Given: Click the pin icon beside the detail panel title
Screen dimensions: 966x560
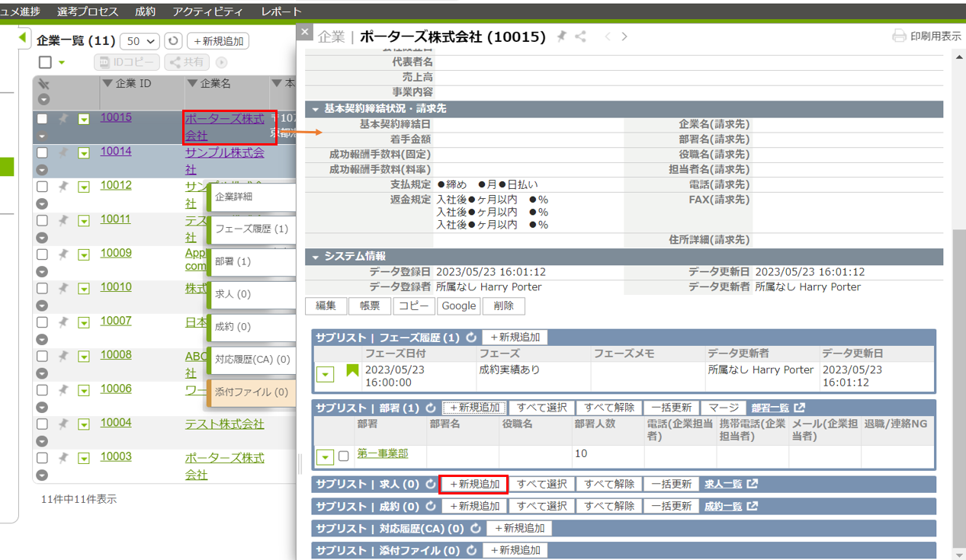Looking at the screenshot, I should pyautogui.click(x=562, y=37).
